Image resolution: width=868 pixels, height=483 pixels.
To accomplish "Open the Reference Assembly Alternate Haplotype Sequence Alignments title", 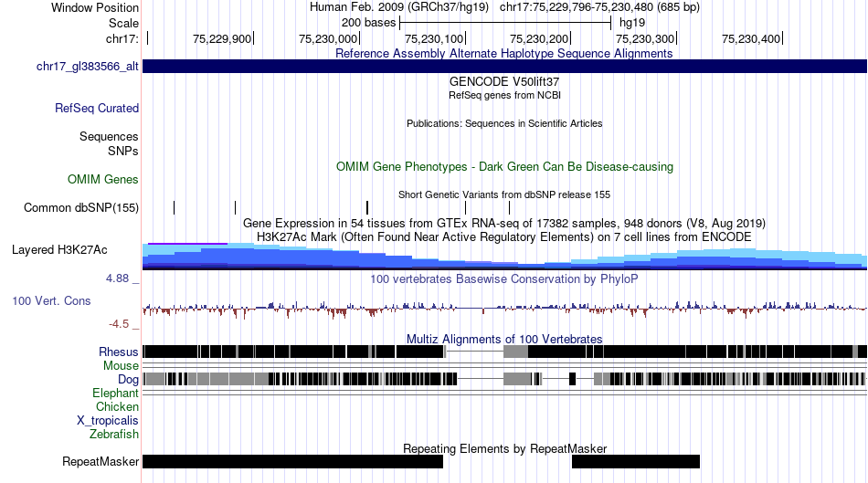I will click(x=504, y=53).
